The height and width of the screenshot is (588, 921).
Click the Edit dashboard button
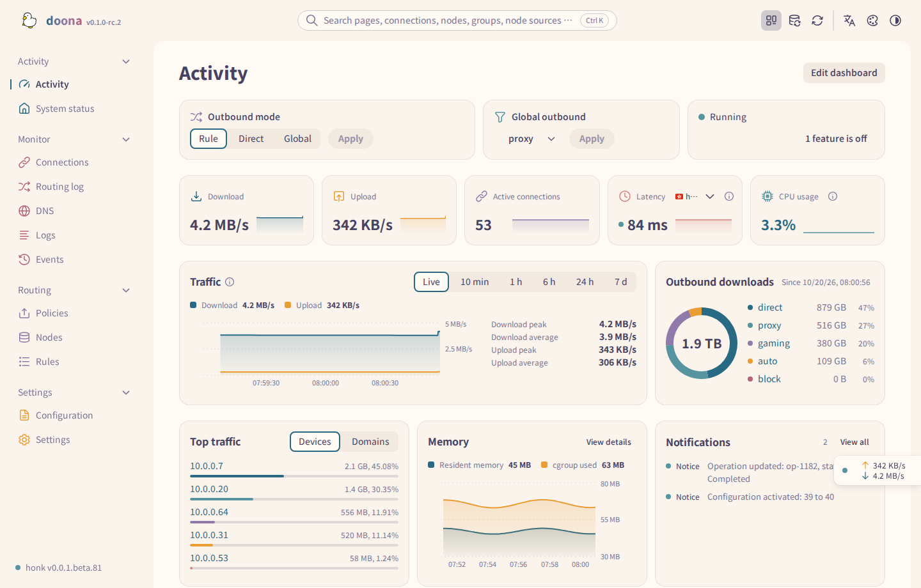pyautogui.click(x=844, y=73)
